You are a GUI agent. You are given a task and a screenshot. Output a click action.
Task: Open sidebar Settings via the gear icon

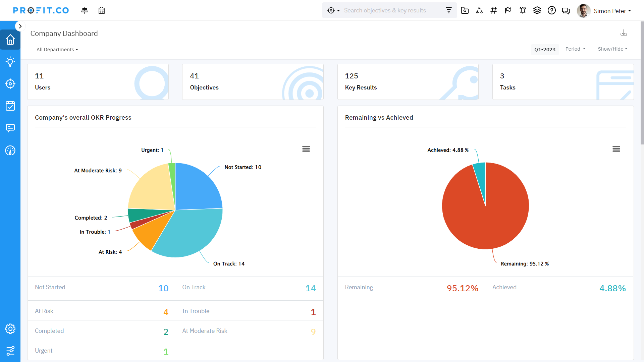[x=10, y=329]
